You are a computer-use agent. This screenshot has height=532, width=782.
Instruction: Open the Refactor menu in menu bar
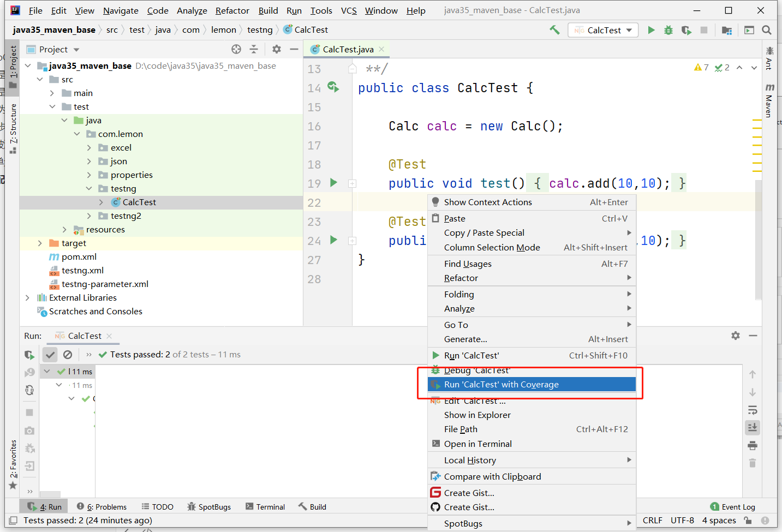(x=232, y=10)
